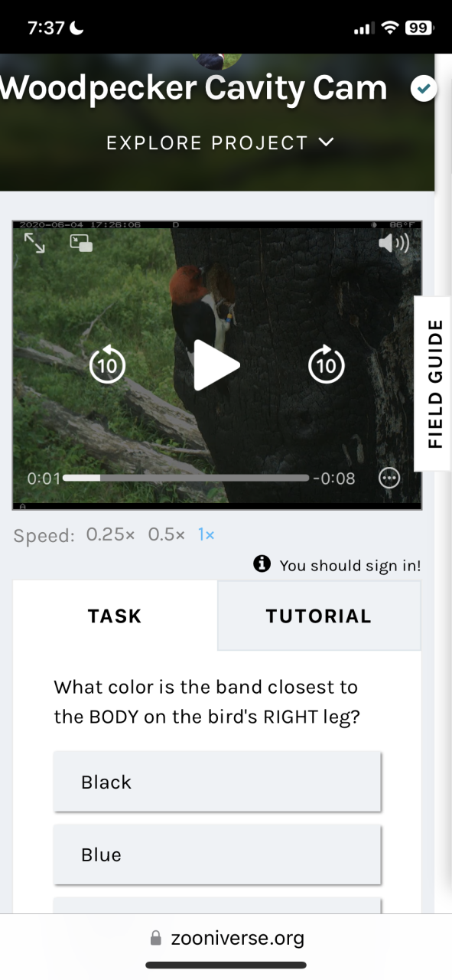This screenshot has width=452, height=980.
Task: Select the TASK tab
Action: pos(115,616)
